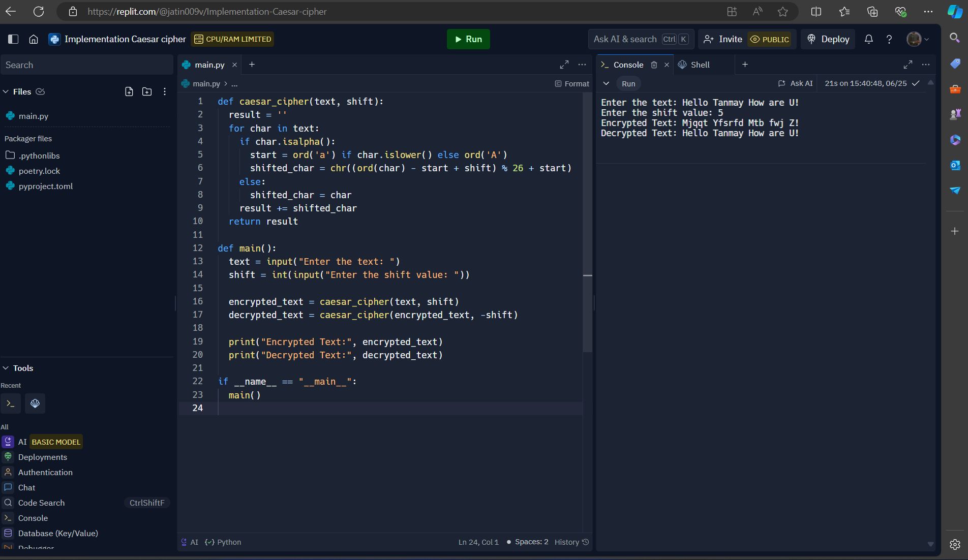Open notifications with the bell icon
The width and height of the screenshot is (968, 560).
(868, 39)
